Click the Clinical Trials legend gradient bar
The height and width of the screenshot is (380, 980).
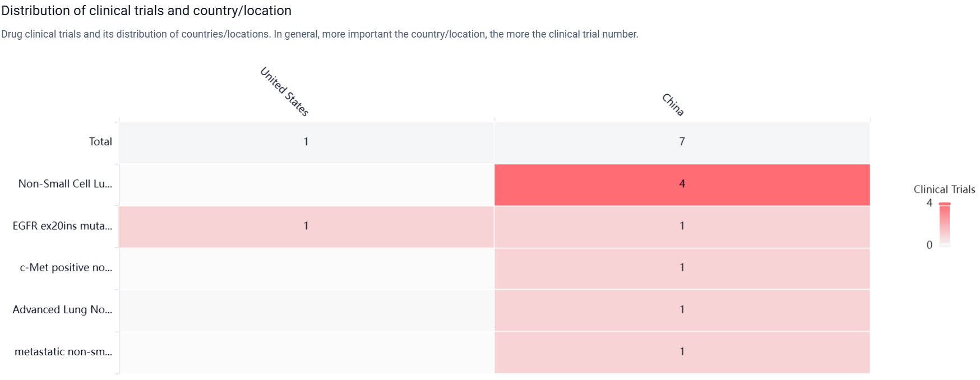(x=945, y=224)
